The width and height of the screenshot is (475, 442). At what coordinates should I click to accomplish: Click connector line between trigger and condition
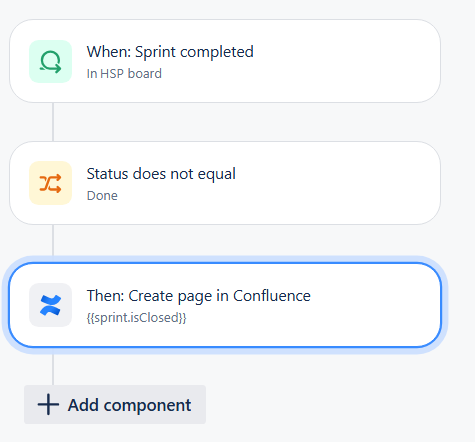tap(53, 122)
